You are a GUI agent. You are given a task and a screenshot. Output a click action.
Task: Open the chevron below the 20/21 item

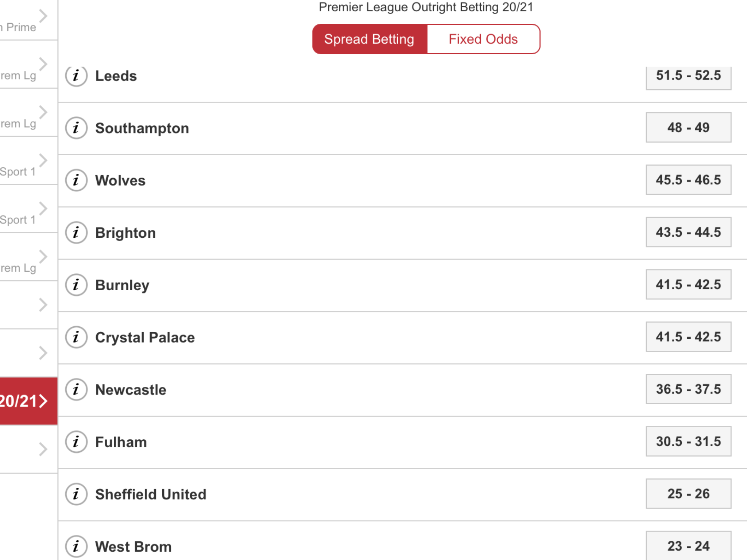pyautogui.click(x=43, y=449)
